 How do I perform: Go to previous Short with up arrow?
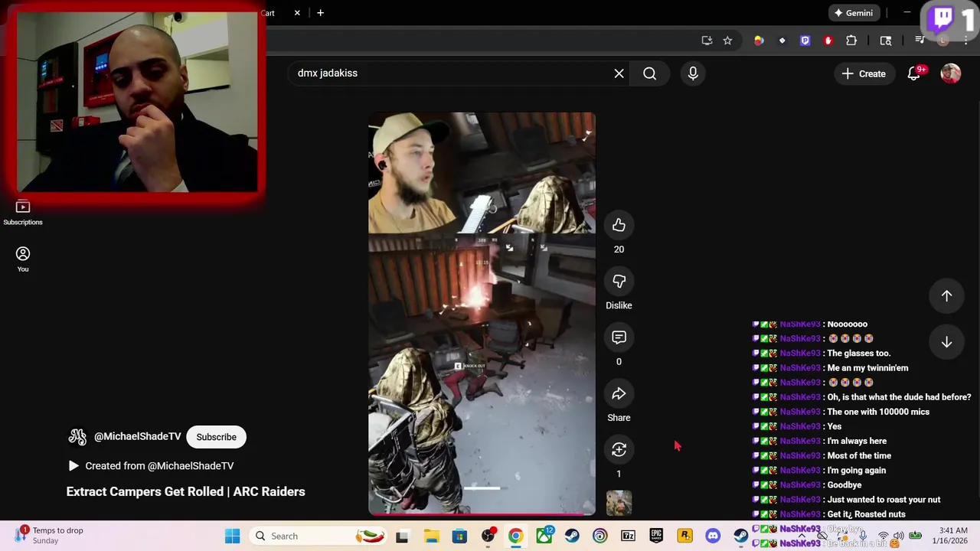tap(946, 296)
